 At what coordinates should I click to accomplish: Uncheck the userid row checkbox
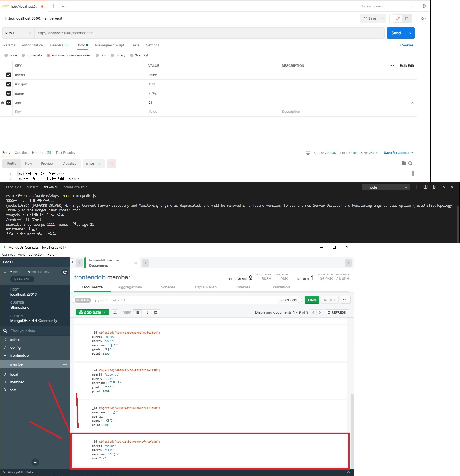click(x=9, y=75)
